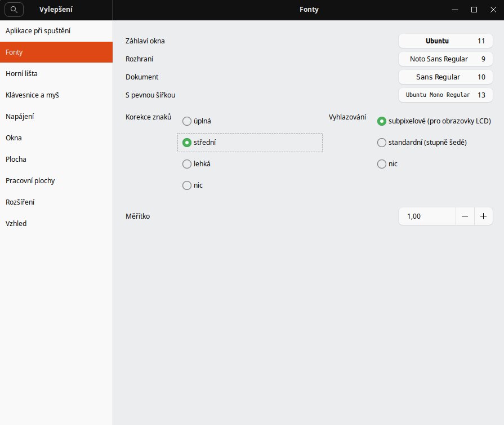Click the Měřítko label
Image resolution: width=504 pixels, height=425 pixels.
coord(137,216)
